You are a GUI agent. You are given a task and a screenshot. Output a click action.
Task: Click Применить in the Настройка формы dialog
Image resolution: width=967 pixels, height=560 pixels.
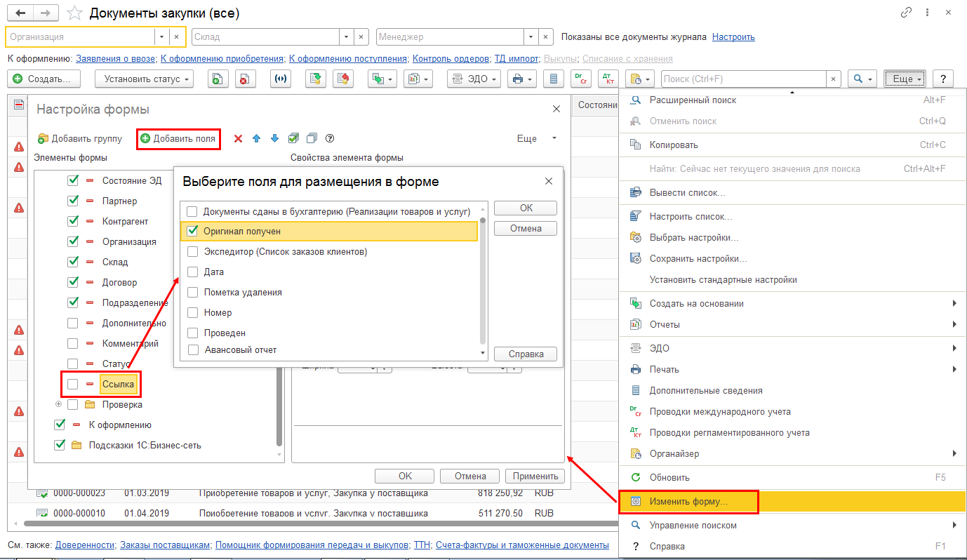click(x=535, y=476)
